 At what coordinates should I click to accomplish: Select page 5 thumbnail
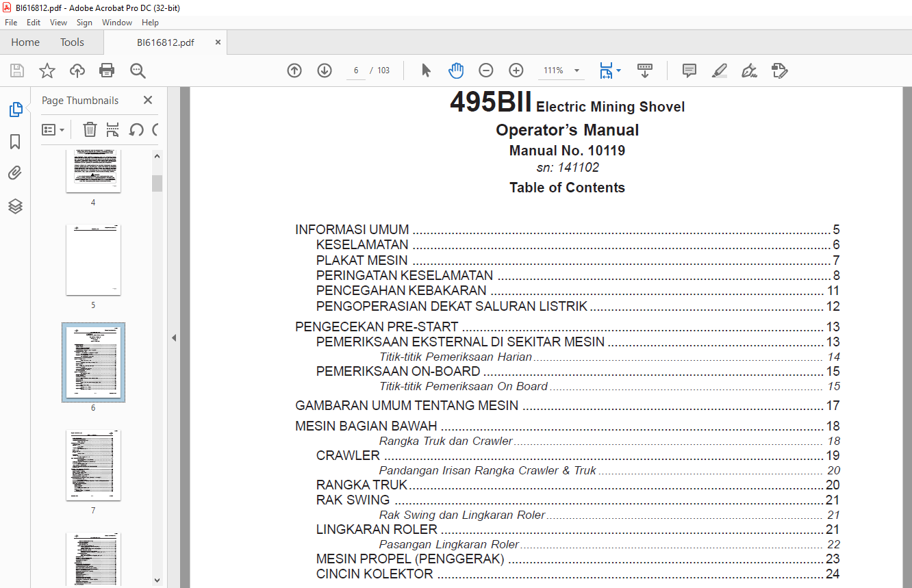pos(93,260)
